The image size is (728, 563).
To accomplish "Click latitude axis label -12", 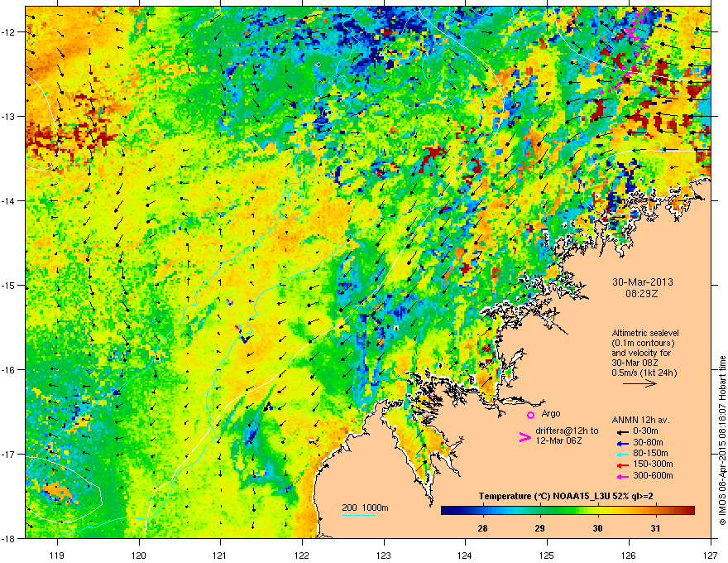I will pyautogui.click(x=9, y=32).
